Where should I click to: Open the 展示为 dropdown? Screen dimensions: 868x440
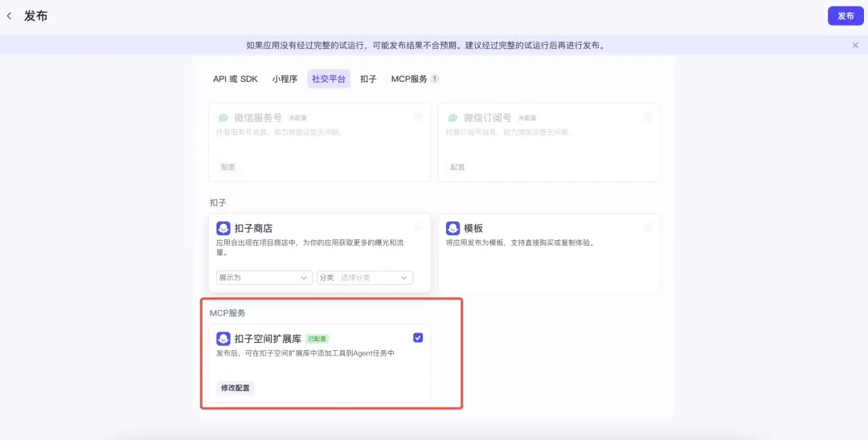coord(264,277)
